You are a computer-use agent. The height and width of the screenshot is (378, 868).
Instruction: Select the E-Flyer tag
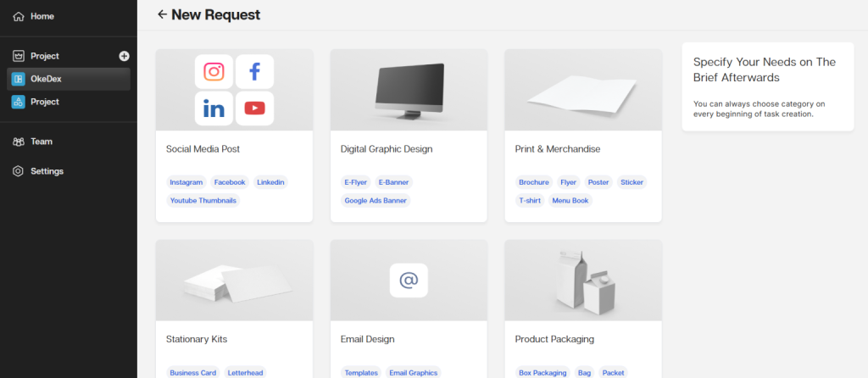point(355,182)
